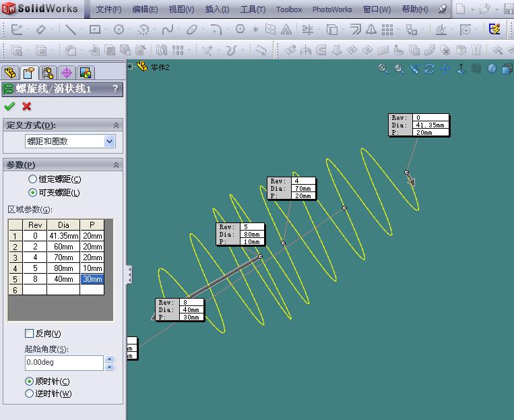Select the Move Entities tool
The image size is (514, 420).
pos(411,30)
